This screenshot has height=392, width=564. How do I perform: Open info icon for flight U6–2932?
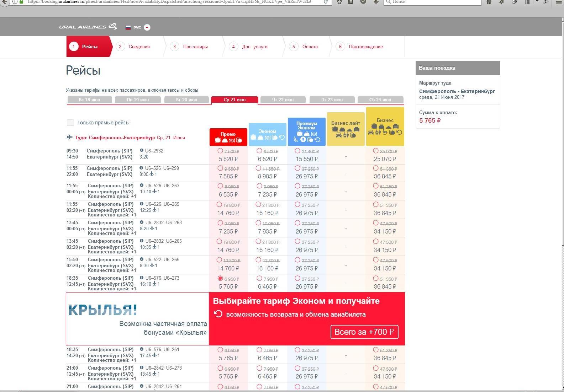coord(142,150)
